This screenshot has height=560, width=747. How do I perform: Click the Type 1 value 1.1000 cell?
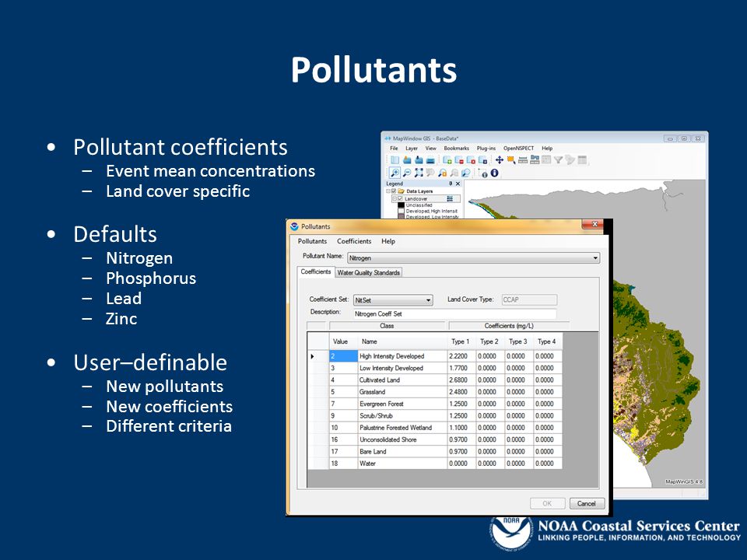(461, 428)
